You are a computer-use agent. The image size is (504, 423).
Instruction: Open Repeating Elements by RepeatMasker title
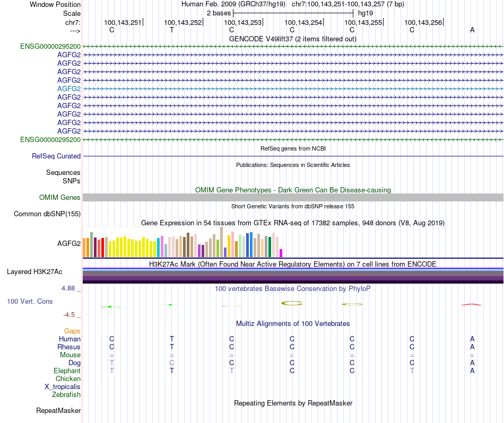[x=293, y=403]
